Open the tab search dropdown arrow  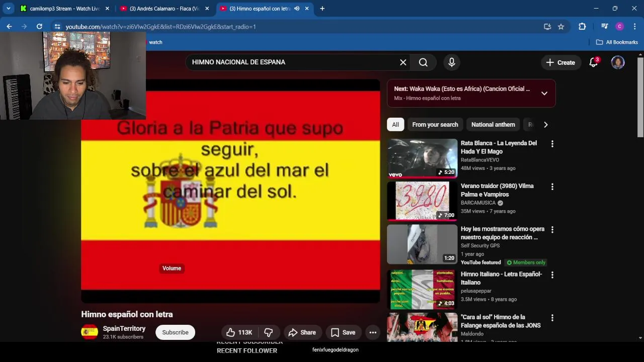coord(9,9)
